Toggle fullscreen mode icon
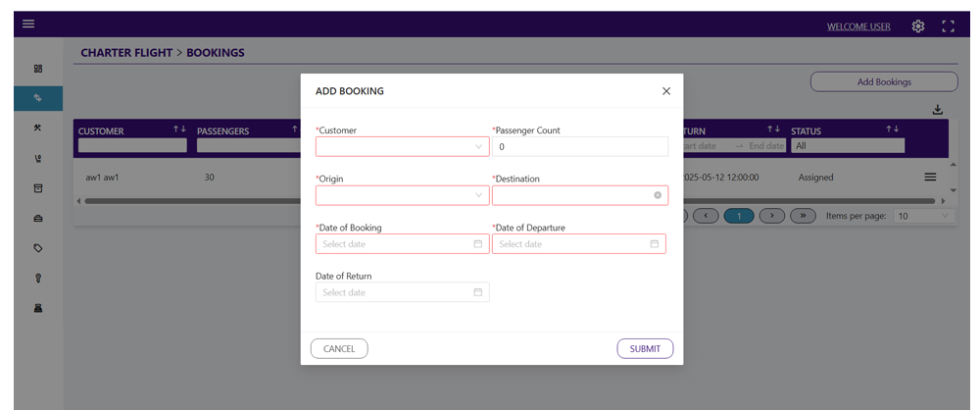The width and height of the screenshot is (980, 410). point(948,26)
